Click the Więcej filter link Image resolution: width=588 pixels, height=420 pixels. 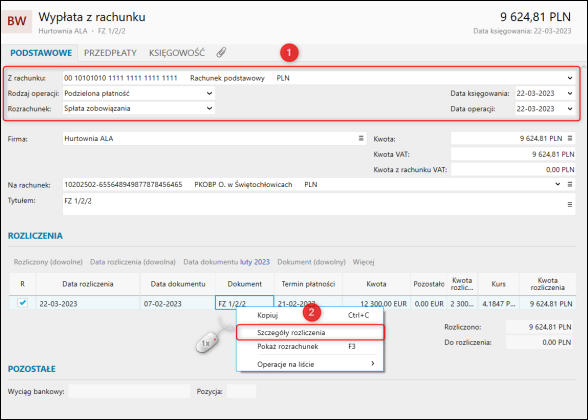pos(363,262)
